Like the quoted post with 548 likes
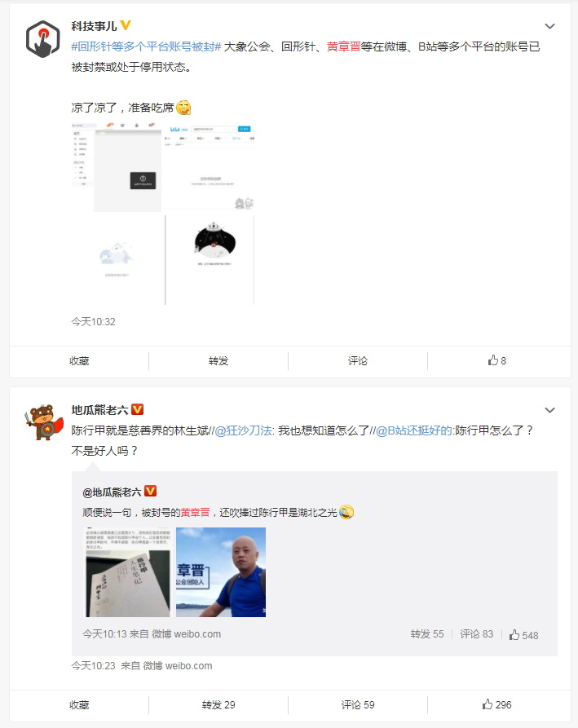The height and width of the screenshot is (728, 578). coord(523,635)
